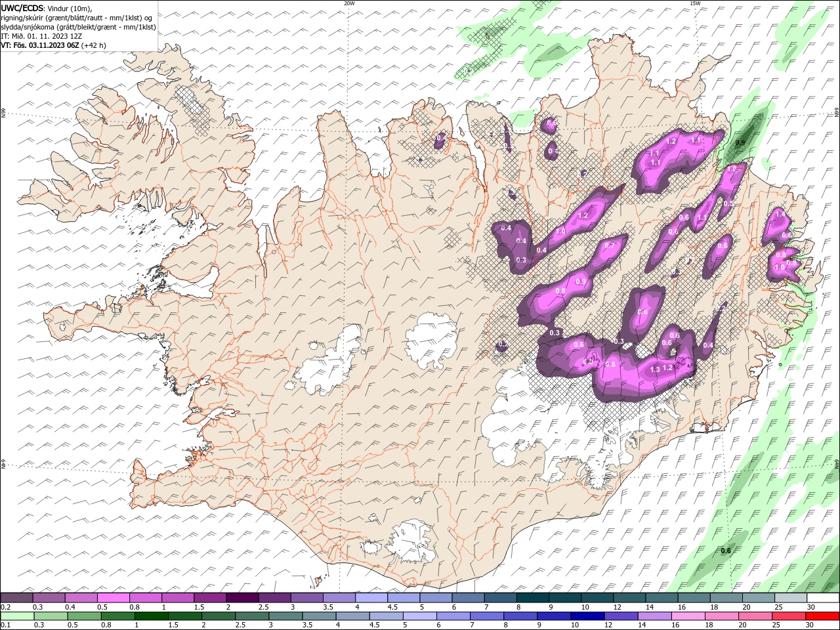Image resolution: width=840 pixels, height=630 pixels.
Task: Click the bright pink 0.5 snow legend swatch
Action: tap(113, 598)
